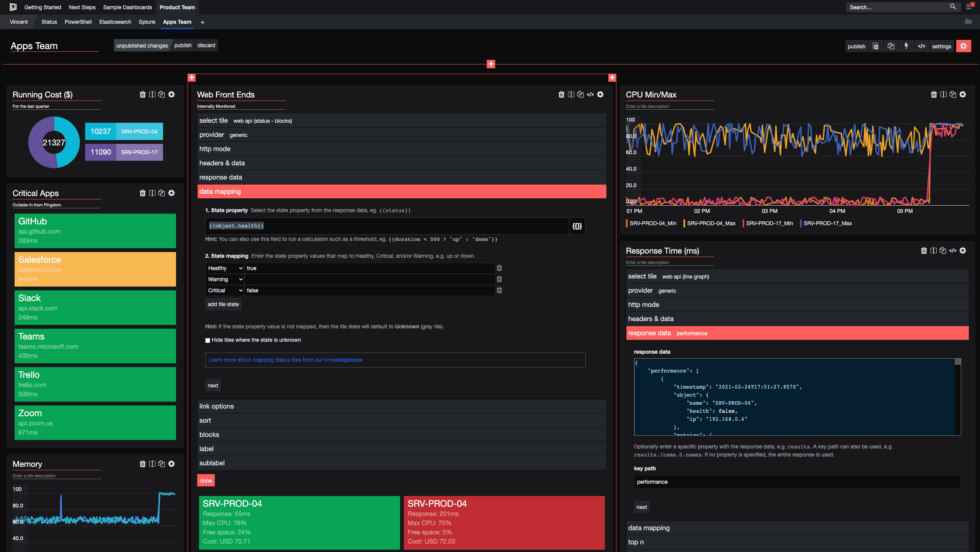Open the Sample Dashboards menu
The height and width of the screenshot is (552, 980).
[x=127, y=7]
